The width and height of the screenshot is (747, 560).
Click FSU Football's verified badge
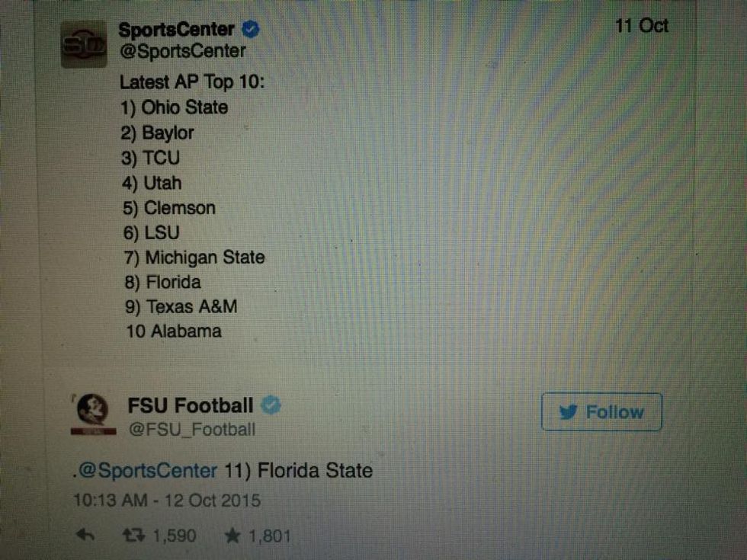[x=271, y=405]
